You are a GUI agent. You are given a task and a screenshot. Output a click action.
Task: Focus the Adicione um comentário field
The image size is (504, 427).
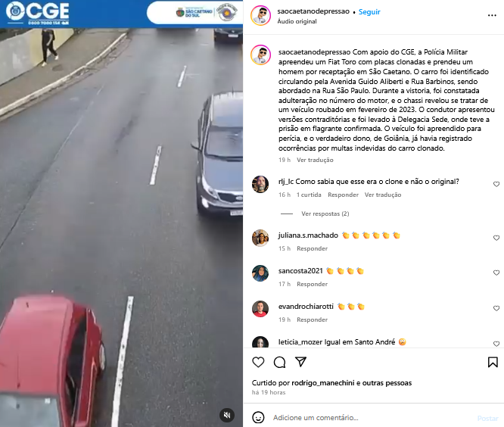[373, 418]
